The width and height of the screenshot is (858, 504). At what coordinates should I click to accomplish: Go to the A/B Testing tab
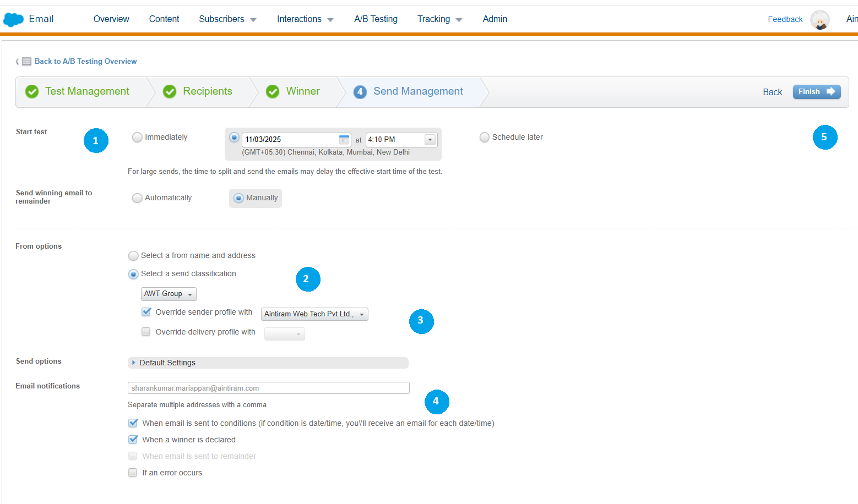pos(376,19)
